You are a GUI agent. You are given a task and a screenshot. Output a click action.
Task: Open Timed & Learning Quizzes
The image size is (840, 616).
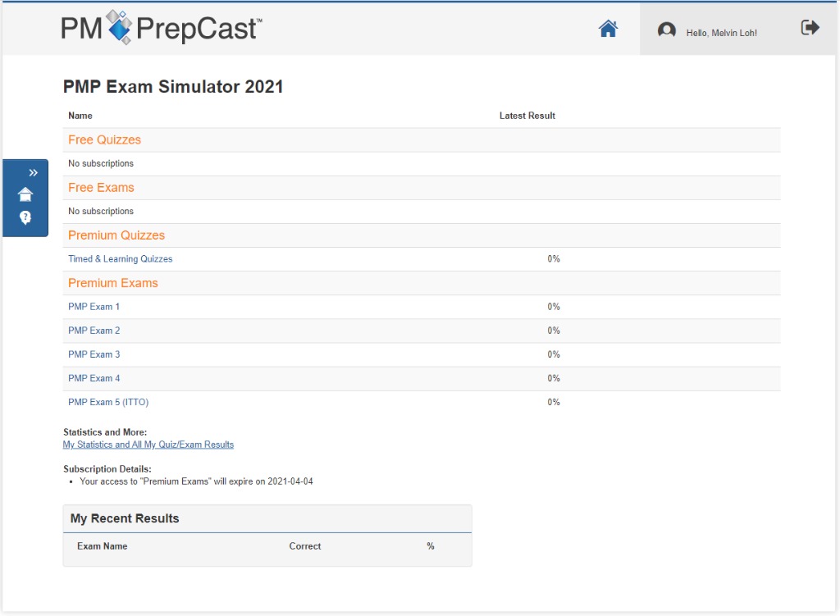point(120,259)
